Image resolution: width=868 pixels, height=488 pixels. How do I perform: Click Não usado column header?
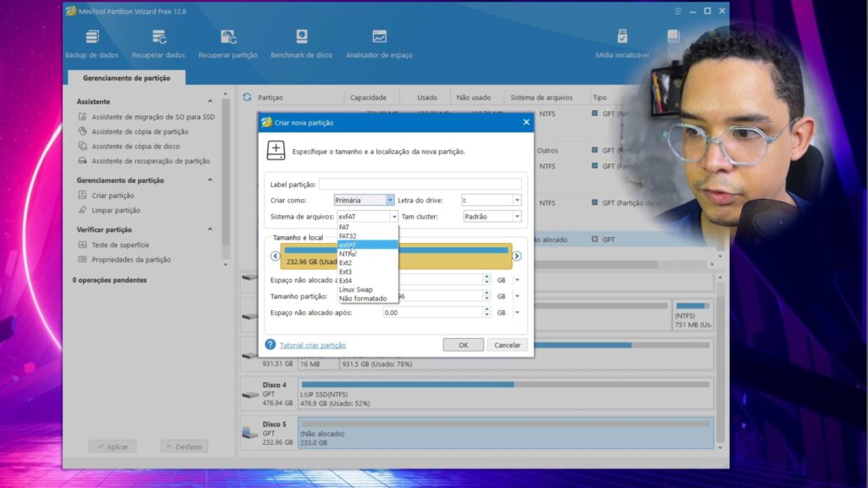pos(473,97)
